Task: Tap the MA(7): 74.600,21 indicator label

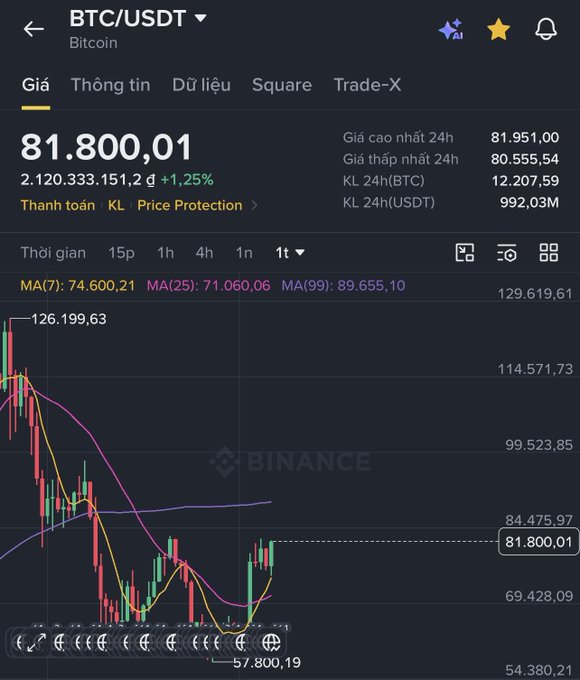Action: coord(78,285)
